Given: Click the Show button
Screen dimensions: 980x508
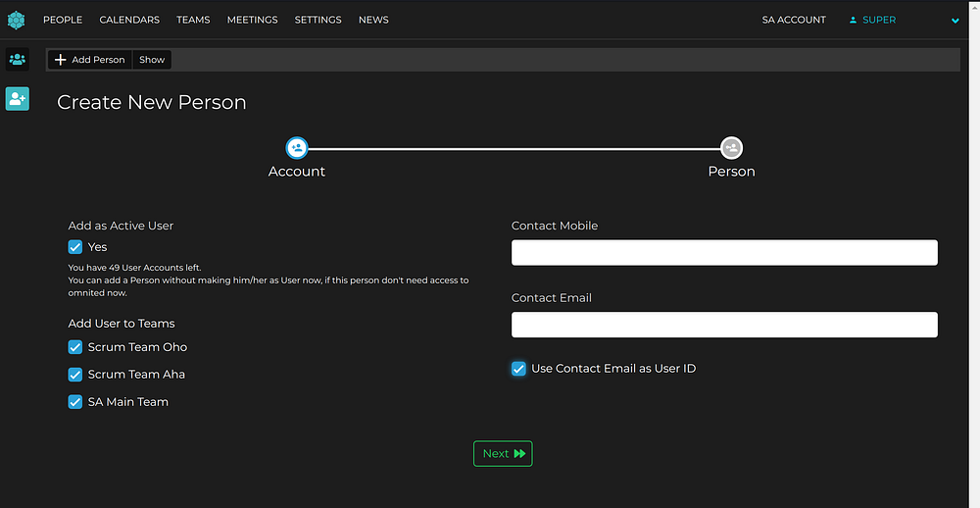Looking at the screenshot, I should [152, 60].
